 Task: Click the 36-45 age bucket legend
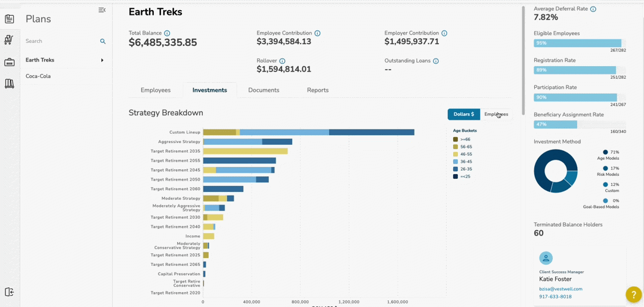pos(463,162)
